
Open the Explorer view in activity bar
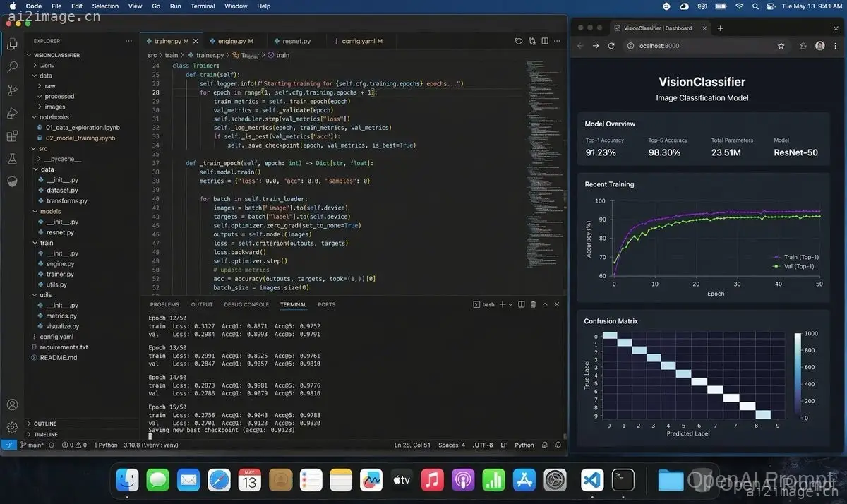click(12, 44)
